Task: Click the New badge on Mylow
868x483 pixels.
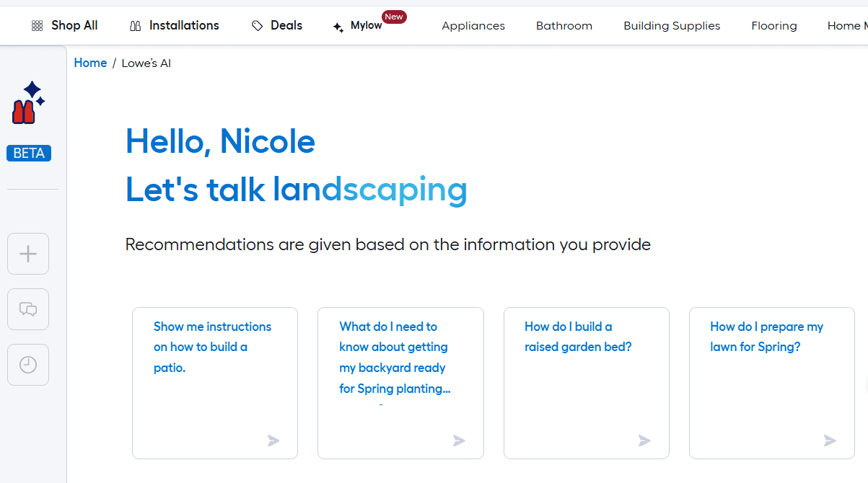Action: [x=394, y=17]
